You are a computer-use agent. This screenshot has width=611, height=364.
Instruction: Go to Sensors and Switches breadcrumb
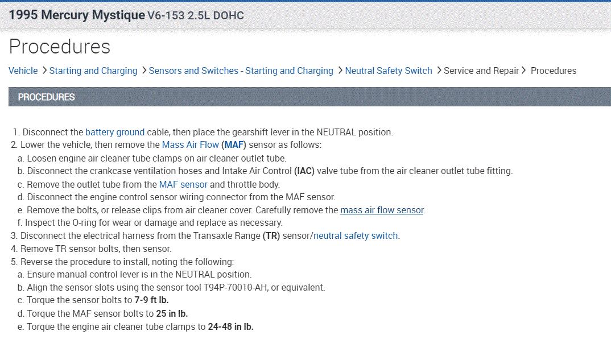click(241, 71)
